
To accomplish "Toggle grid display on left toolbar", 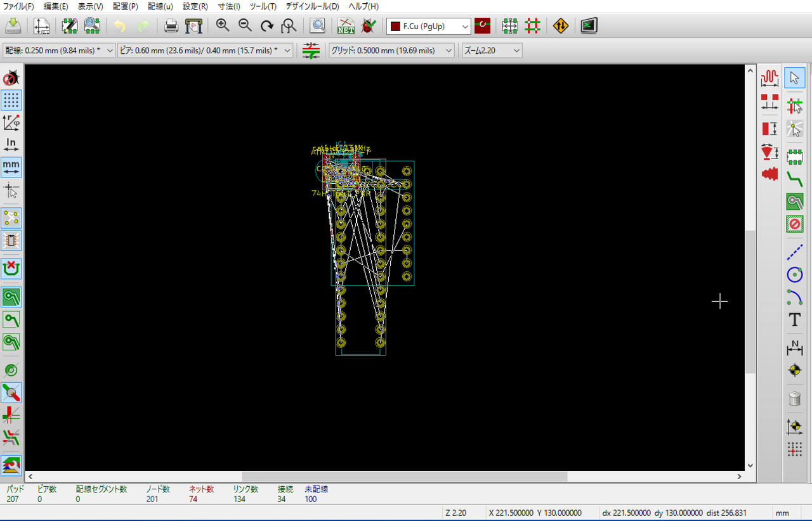I will 11,100.
